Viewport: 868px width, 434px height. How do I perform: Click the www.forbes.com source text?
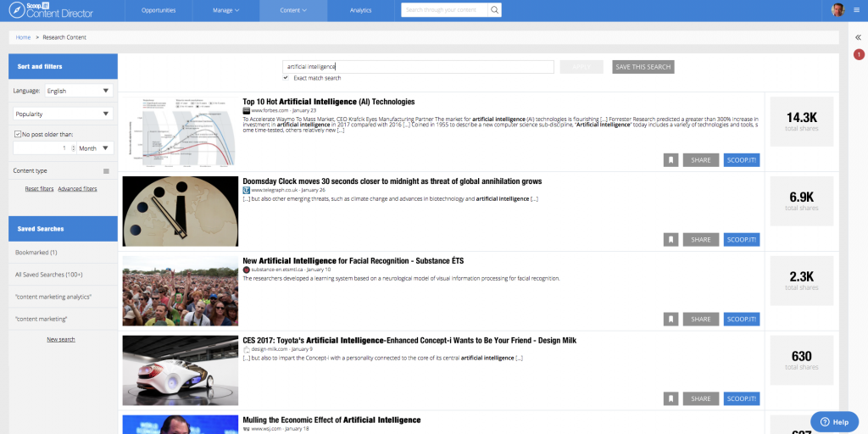point(270,111)
